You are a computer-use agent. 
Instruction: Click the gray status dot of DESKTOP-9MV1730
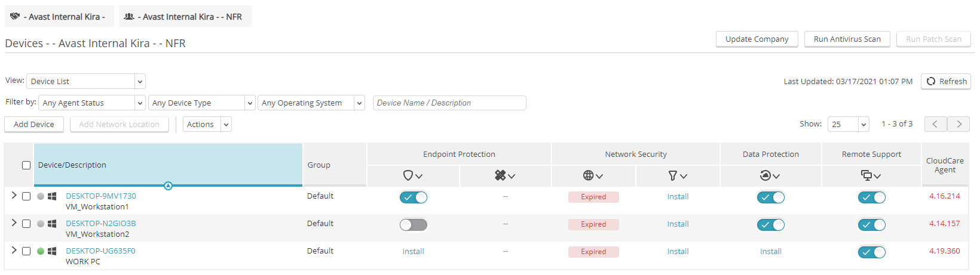click(41, 196)
